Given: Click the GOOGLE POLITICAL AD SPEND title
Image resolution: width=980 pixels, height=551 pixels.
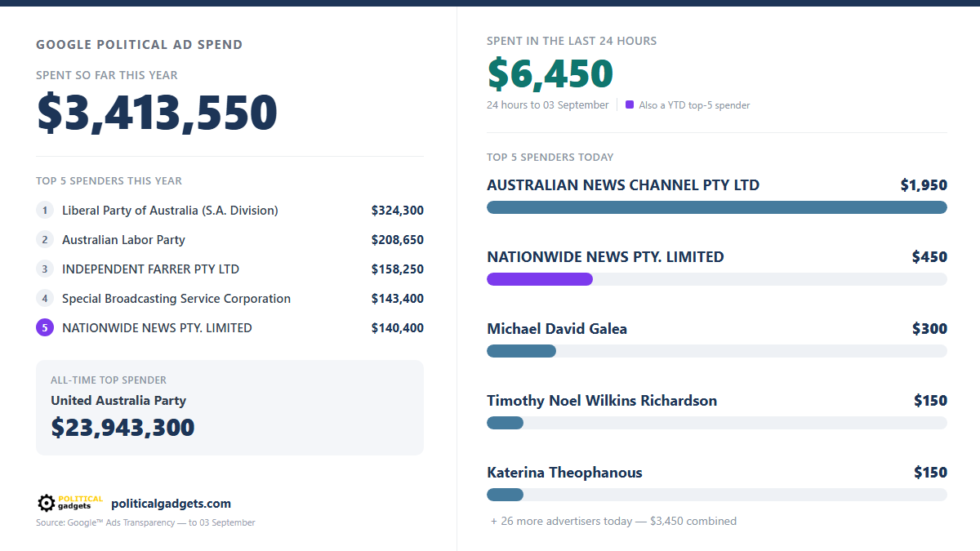Looking at the screenshot, I should [140, 45].
